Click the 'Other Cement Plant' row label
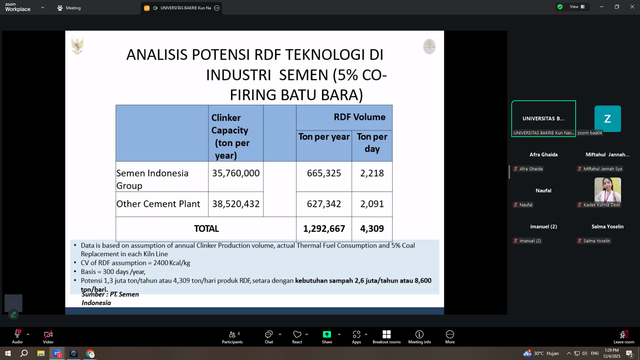 tap(158, 204)
